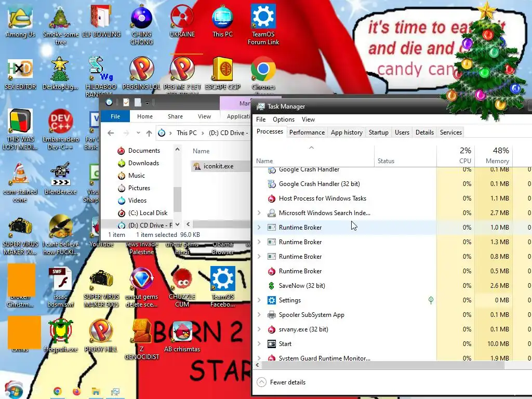Select iconkit.exe in the Explorer file list
This screenshot has height=399, width=532.
(x=219, y=166)
